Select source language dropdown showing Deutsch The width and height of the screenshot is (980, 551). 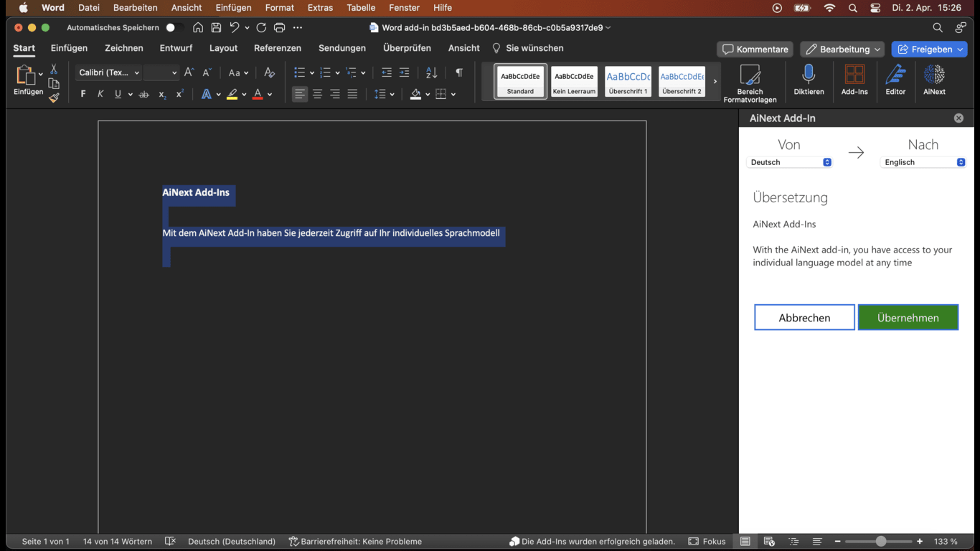(x=789, y=162)
